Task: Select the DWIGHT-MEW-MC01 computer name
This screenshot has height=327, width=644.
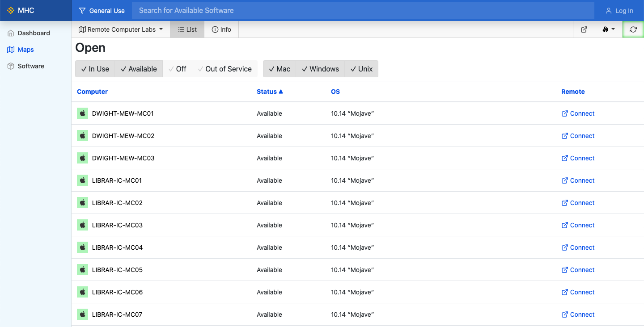Action: click(x=123, y=113)
